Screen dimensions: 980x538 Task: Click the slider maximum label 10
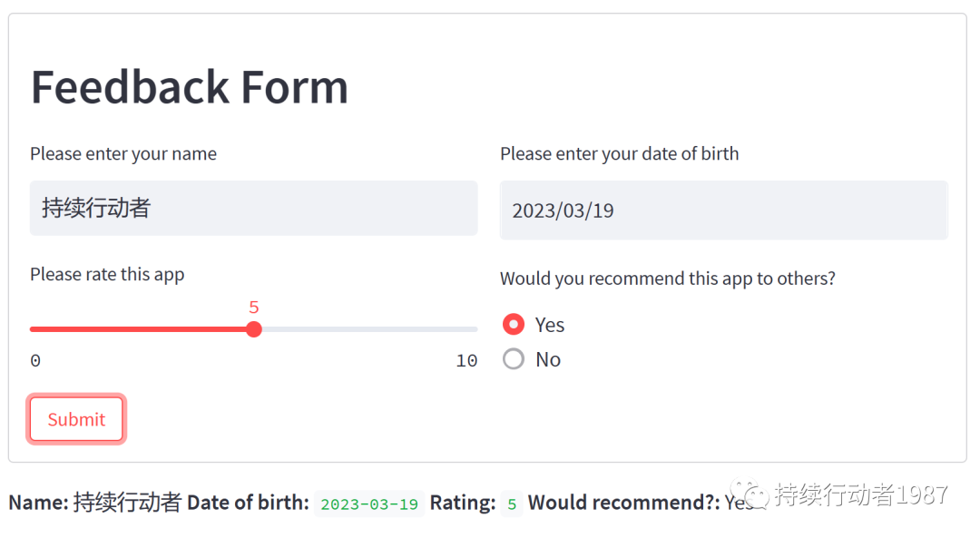(x=466, y=361)
